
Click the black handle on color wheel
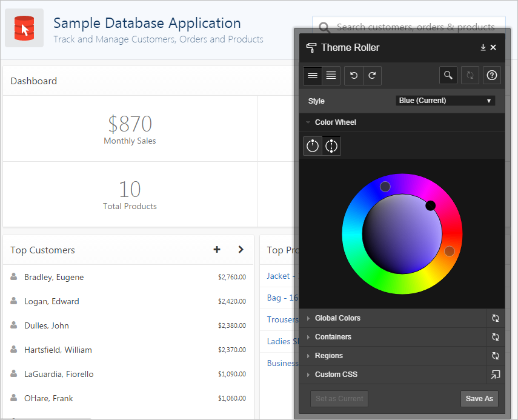[x=430, y=206]
